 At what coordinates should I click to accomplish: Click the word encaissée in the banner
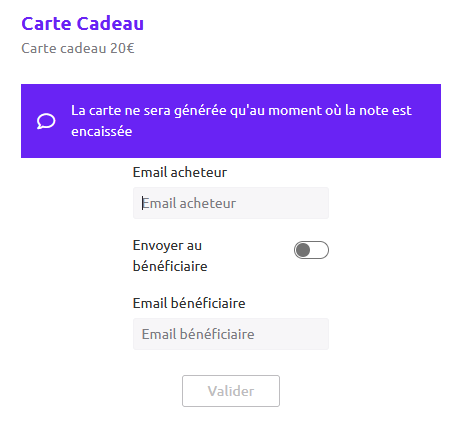[x=102, y=131]
